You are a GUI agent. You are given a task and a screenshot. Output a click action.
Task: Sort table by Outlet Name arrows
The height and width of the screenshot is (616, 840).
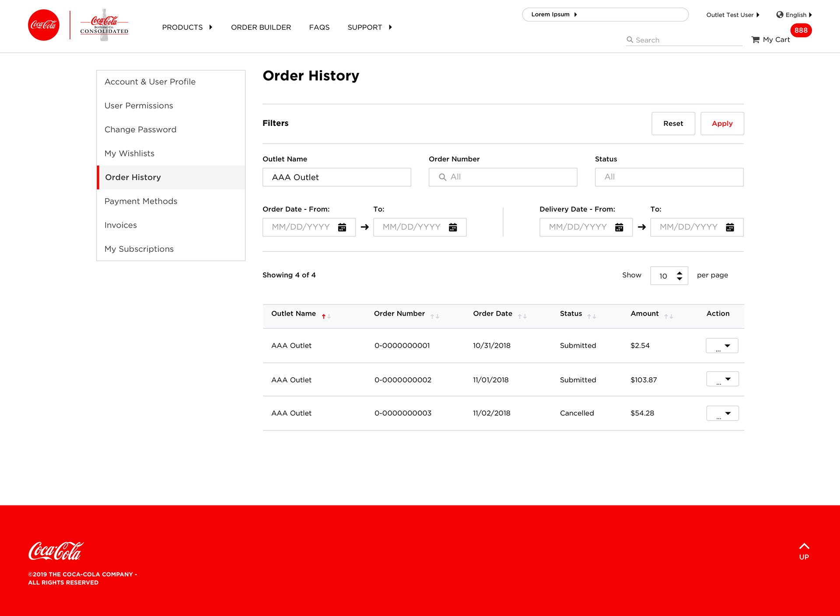pos(326,316)
